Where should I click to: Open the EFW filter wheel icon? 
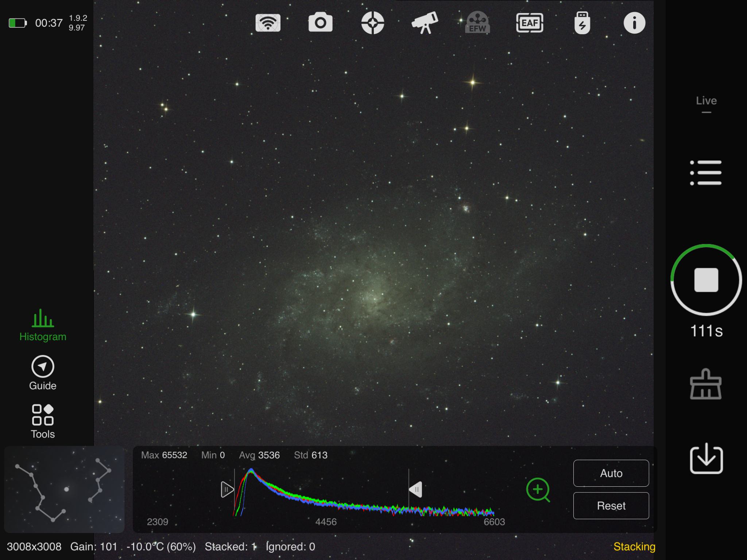coord(477,23)
